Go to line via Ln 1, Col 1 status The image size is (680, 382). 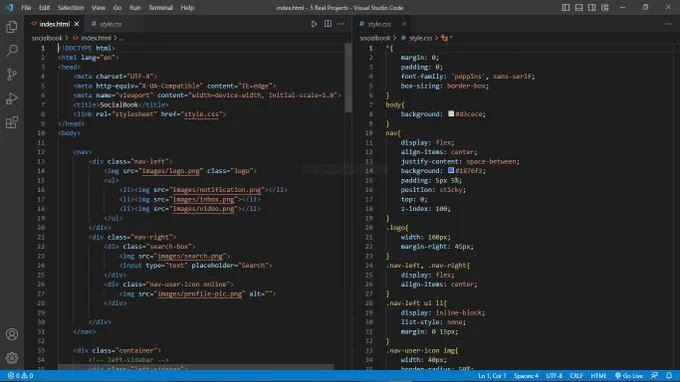coord(492,375)
